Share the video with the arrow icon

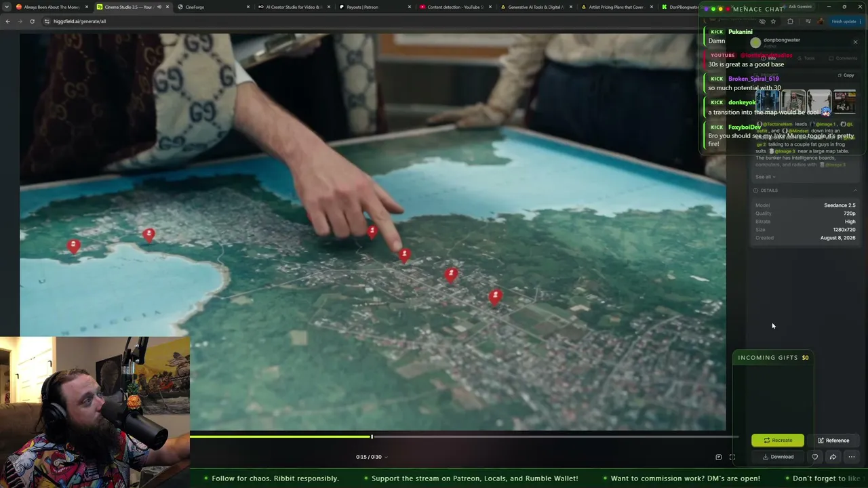pos(833,457)
